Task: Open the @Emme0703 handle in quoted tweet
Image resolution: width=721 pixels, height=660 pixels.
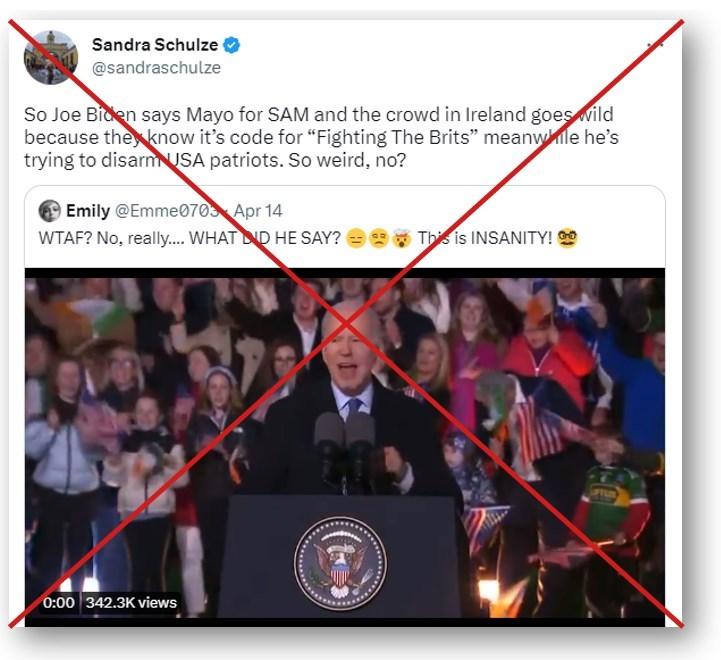Action: (x=168, y=211)
